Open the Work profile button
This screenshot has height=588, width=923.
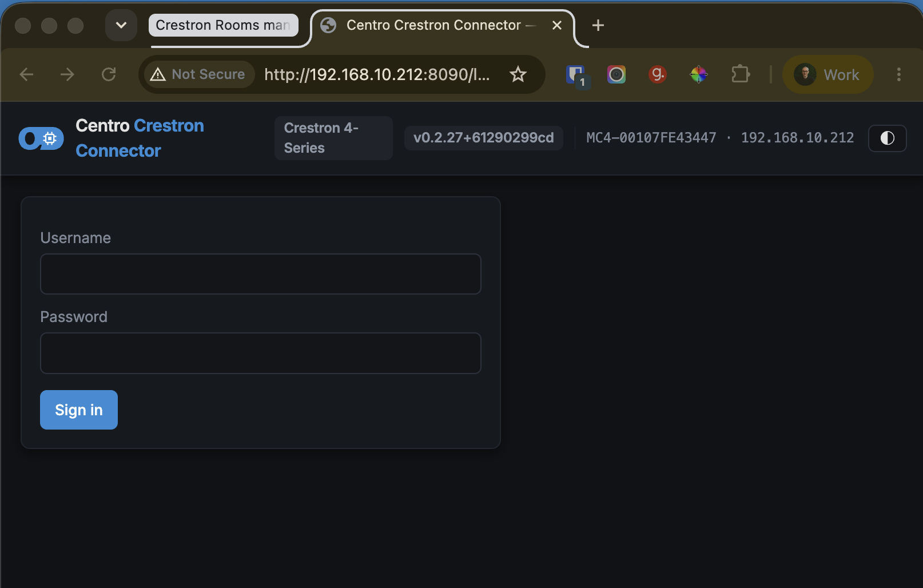(827, 74)
